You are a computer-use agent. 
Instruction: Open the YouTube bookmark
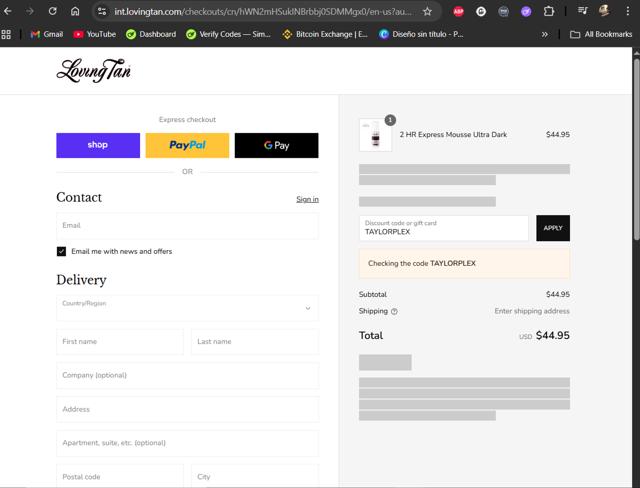pos(95,34)
